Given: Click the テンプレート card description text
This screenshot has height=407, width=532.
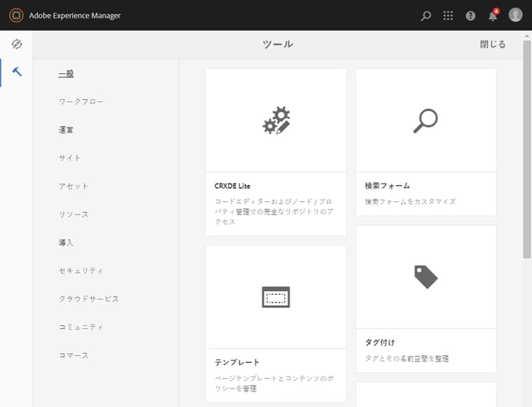Looking at the screenshot, I should (274, 384).
